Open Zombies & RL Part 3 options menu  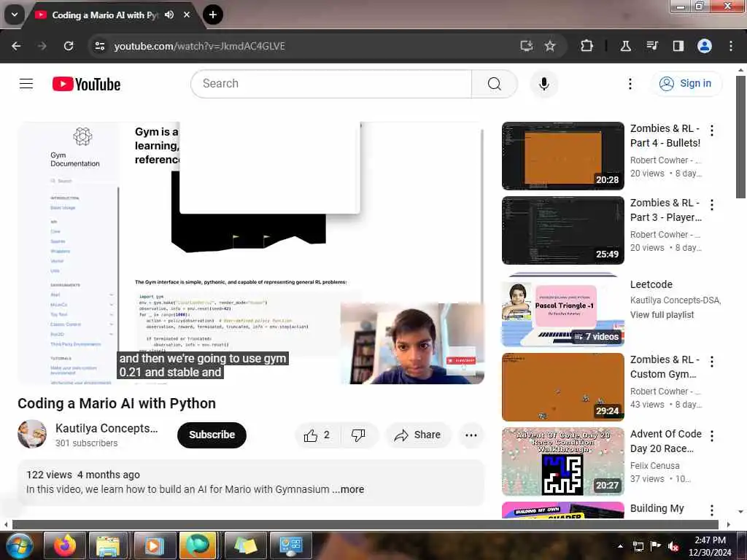(x=712, y=205)
